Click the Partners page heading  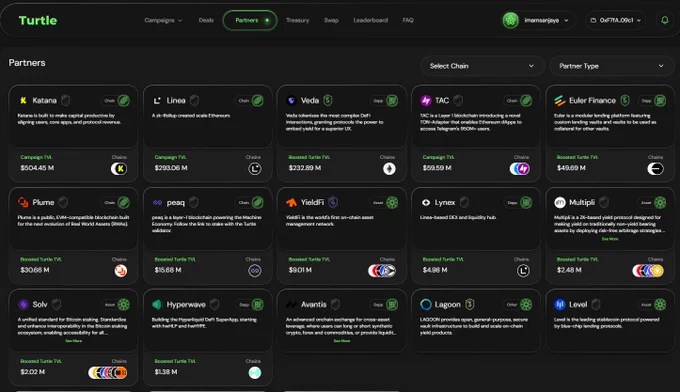click(27, 63)
